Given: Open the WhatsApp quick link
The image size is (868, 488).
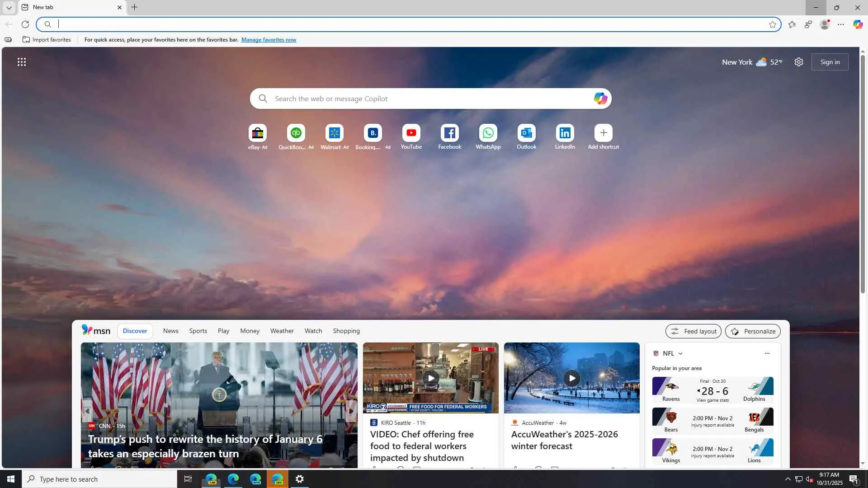Looking at the screenshot, I should click(488, 133).
